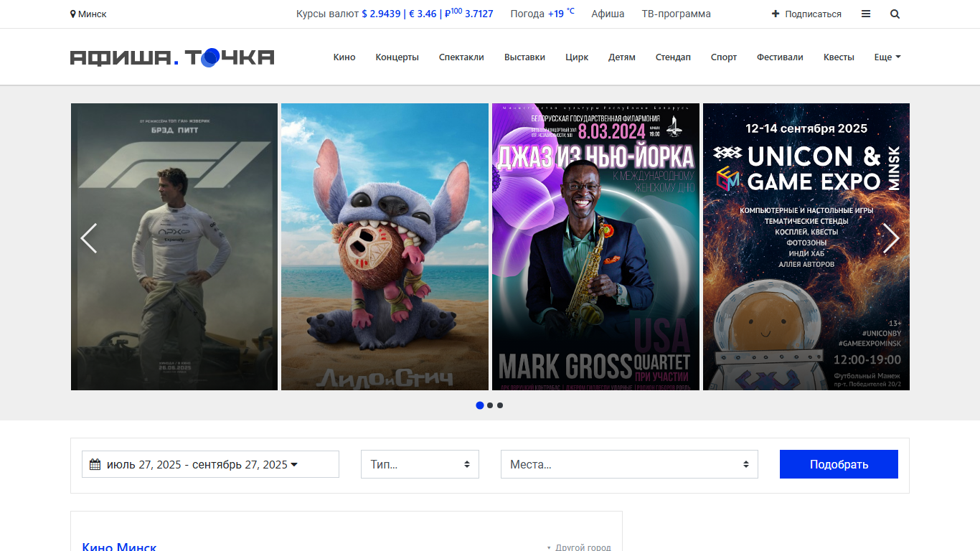Open the Стендап menu section
Viewport: 980px width, 551px height.
[x=673, y=57]
